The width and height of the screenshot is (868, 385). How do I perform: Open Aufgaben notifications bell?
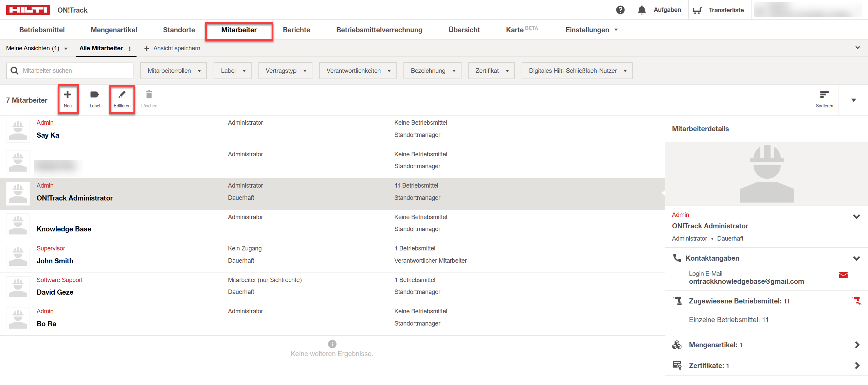[641, 10]
